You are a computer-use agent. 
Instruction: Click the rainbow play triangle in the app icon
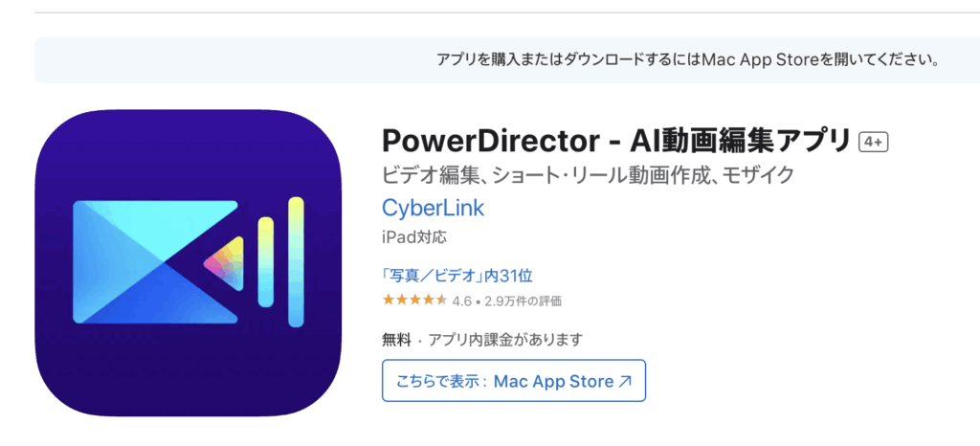[225, 263]
